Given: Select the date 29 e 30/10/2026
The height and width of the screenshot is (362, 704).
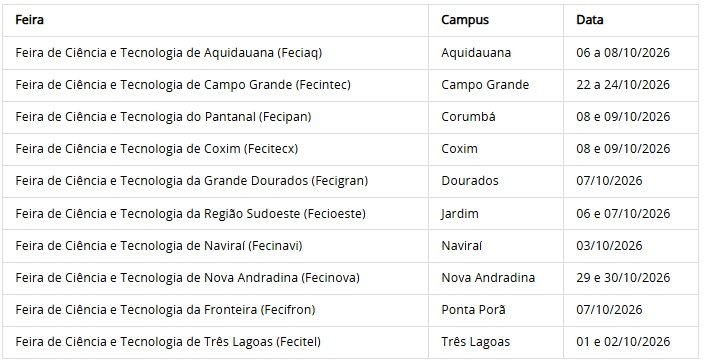Looking at the screenshot, I should point(623,278).
